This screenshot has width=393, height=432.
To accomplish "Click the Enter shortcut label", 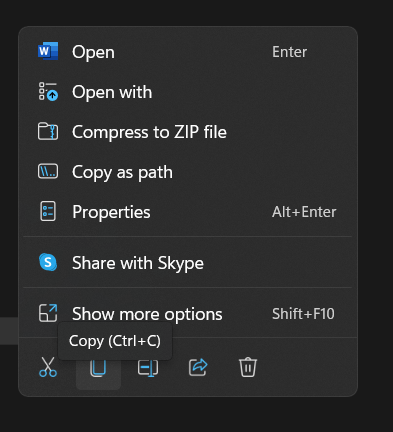I will pos(290,52).
